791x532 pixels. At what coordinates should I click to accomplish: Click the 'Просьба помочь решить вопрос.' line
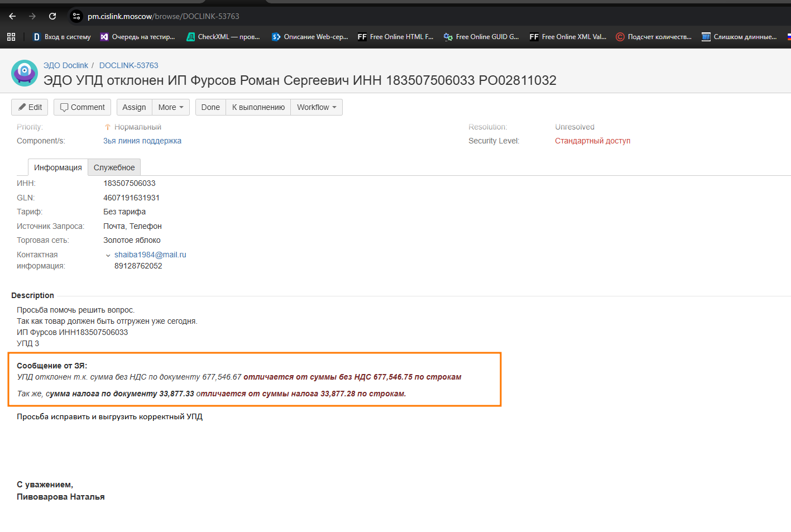pyautogui.click(x=76, y=310)
